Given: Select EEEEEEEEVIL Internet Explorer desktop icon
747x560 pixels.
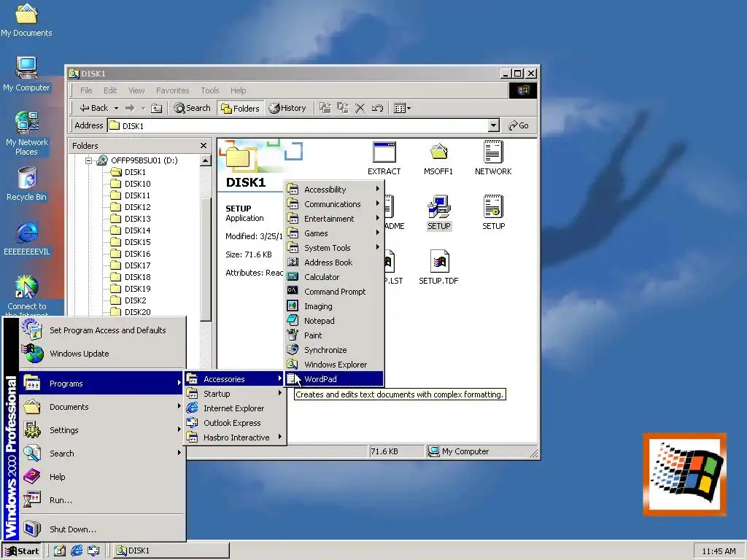Looking at the screenshot, I should point(27,239).
